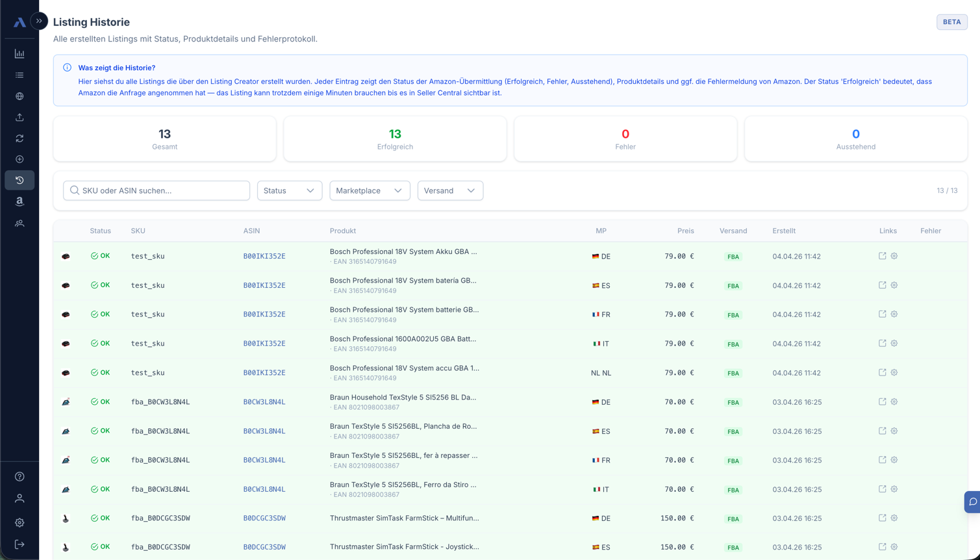Viewport: 980px width, 560px height.
Task: Click the refresh sync sidebar icon
Action: tap(19, 138)
